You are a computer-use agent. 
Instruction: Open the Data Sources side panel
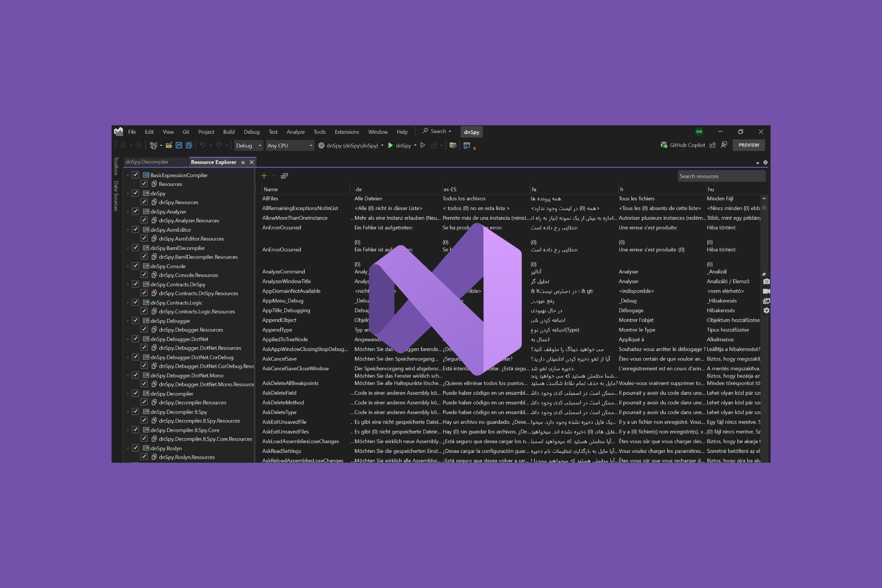coord(116,196)
